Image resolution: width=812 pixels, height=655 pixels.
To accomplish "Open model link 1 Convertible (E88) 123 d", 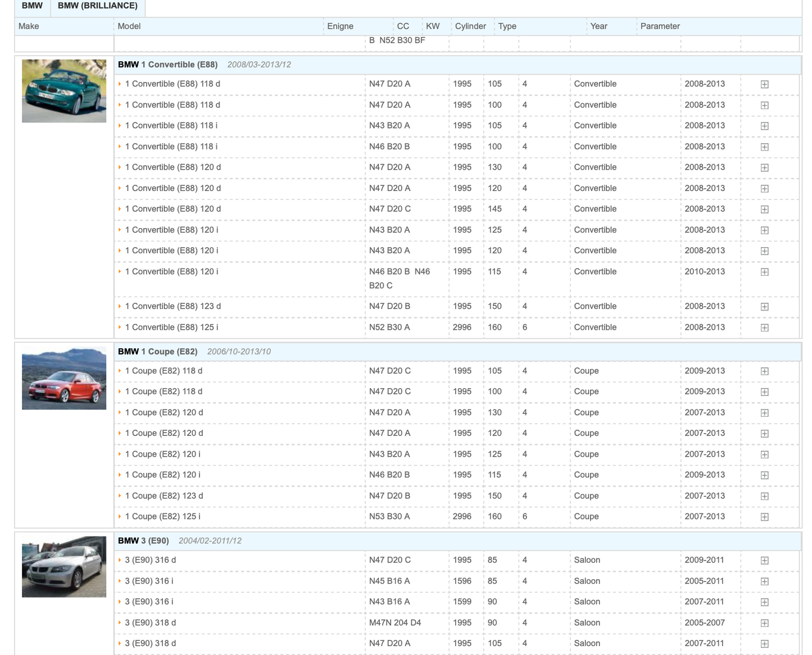I will click(173, 306).
